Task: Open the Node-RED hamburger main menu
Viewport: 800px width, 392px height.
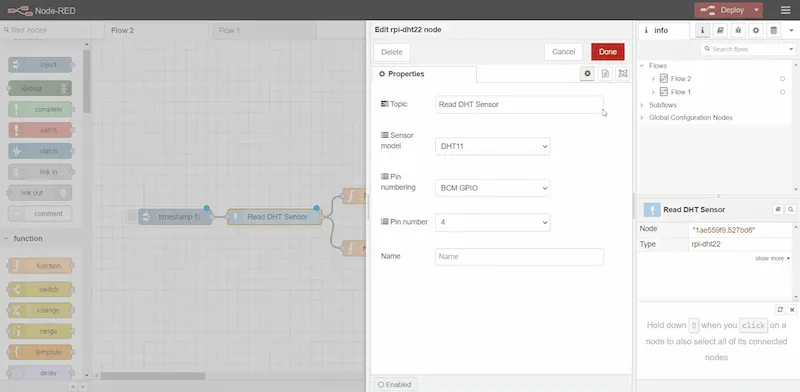Action: 785,10
